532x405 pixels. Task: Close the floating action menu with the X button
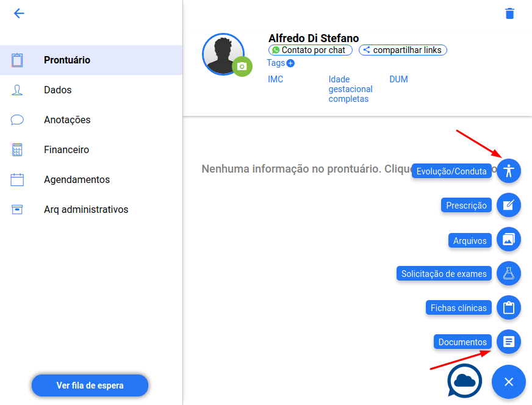pos(509,382)
